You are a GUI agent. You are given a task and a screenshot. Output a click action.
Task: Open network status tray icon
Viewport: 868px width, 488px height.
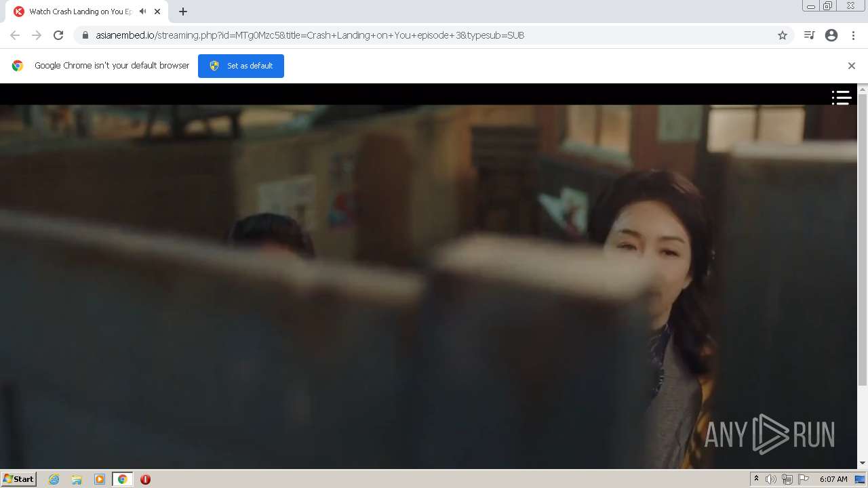[x=787, y=479]
